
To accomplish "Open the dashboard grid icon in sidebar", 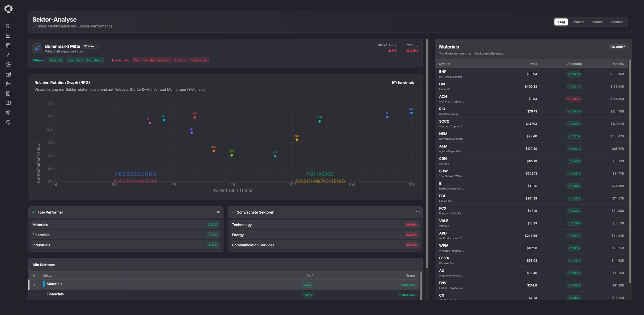I will tap(8, 26).
